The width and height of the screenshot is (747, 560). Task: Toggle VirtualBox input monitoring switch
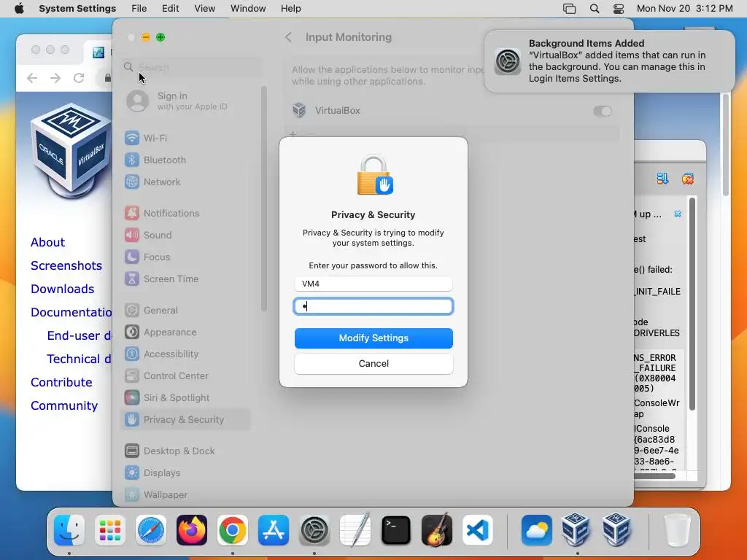pos(602,111)
